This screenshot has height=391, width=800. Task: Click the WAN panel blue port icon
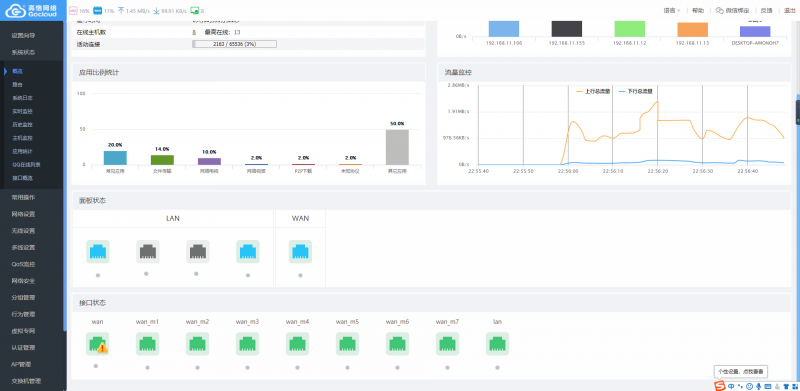point(300,252)
